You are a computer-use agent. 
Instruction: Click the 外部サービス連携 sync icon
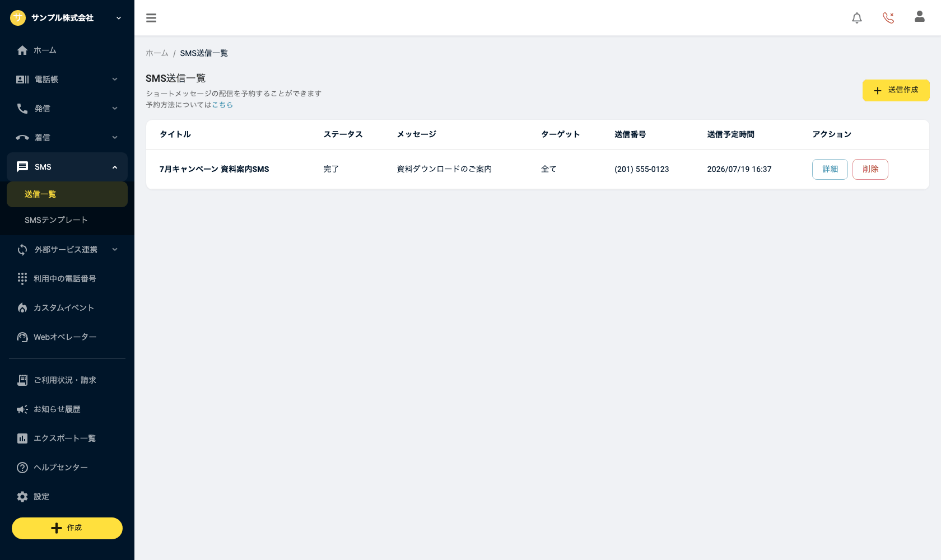pyautogui.click(x=22, y=250)
